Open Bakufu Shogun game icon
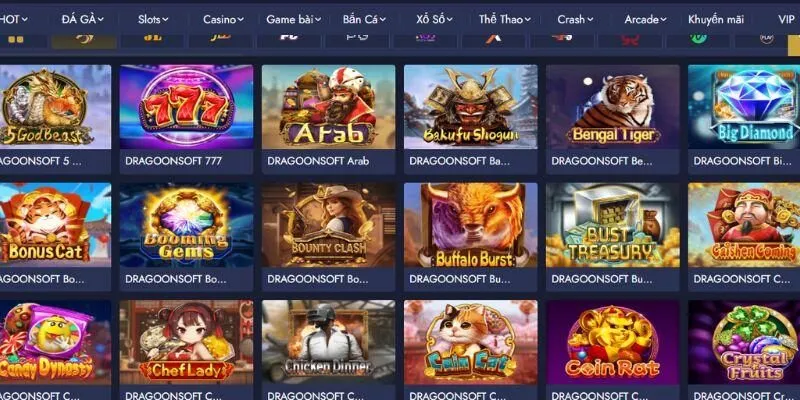The image size is (800, 400). [x=470, y=107]
